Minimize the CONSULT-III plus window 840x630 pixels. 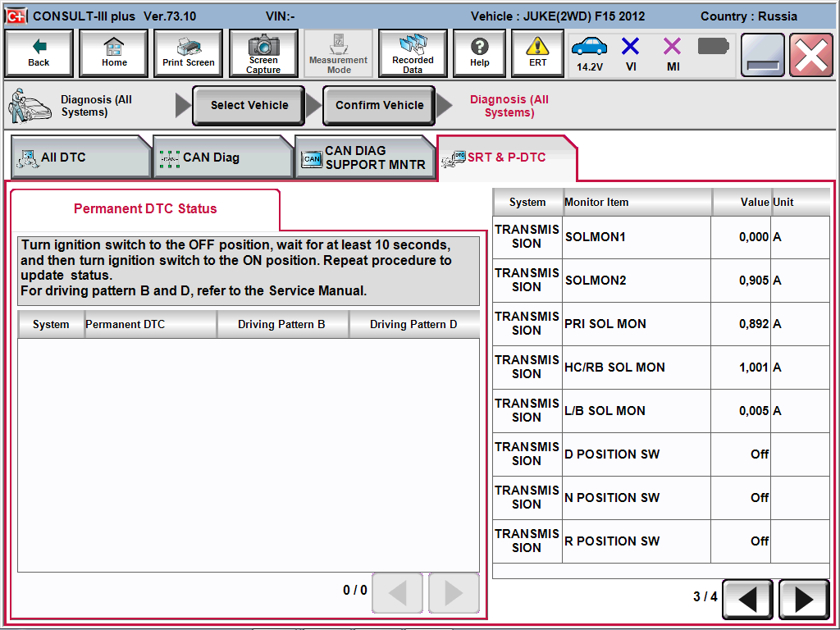(x=763, y=55)
